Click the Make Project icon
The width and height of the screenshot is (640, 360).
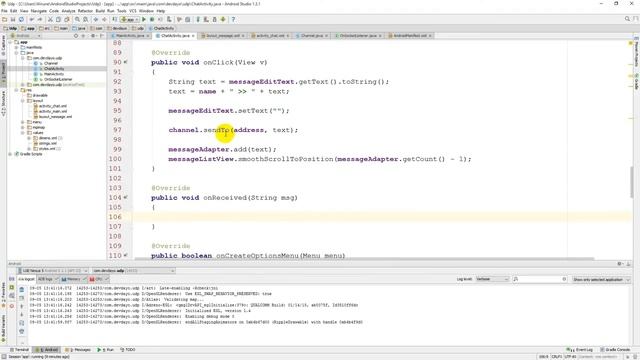coord(115,19)
